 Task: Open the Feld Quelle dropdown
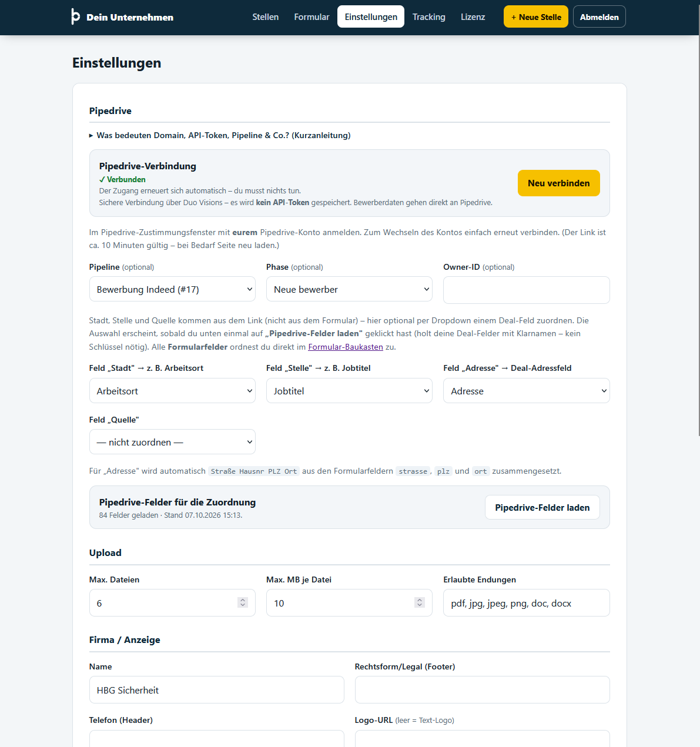[x=172, y=442]
